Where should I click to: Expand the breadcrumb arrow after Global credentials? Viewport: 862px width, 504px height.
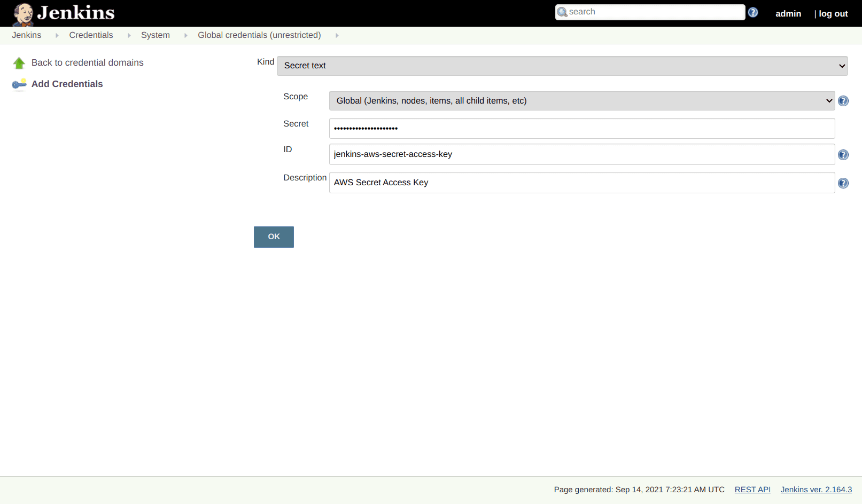click(337, 35)
